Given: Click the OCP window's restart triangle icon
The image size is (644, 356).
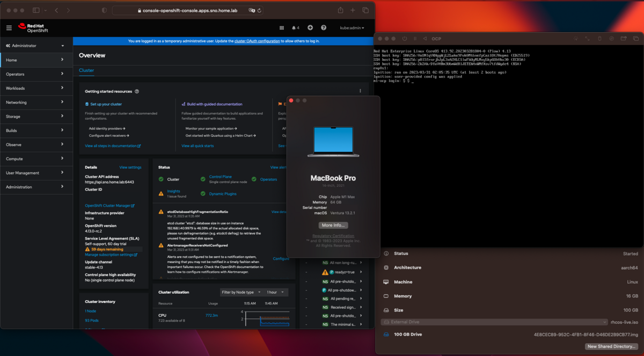Looking at the screenshot, I should [425, 39].
